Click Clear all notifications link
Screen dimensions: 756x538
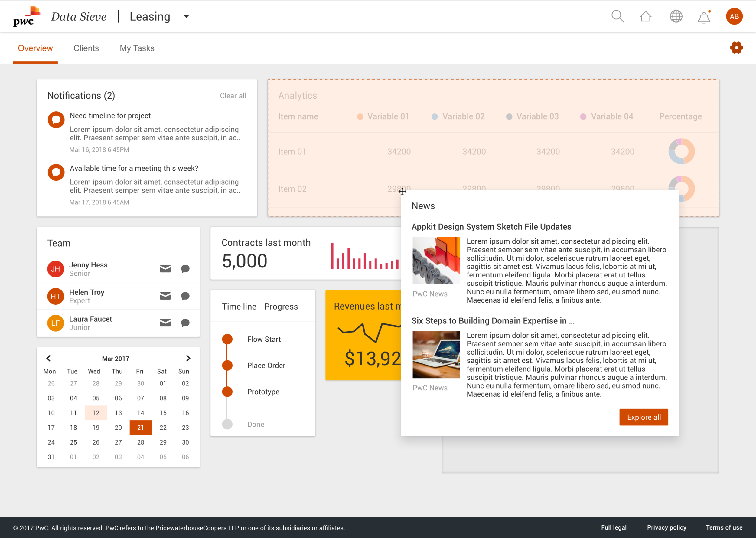point(233,96)
